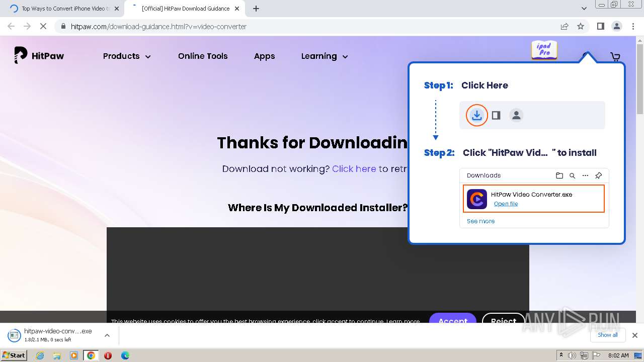Image resolution: width=644 pixels, height=362 pixels.
Task: Click 'Open file' in the guide popup
Action: pyautogui.click(x=506, y=204)
